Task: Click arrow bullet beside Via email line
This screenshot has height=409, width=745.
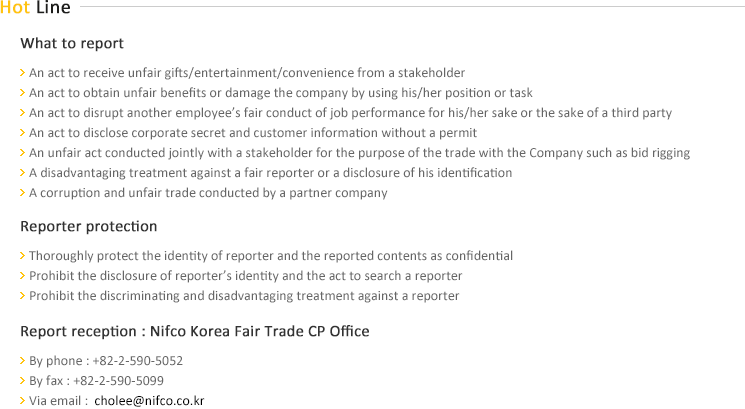Action: click(22, 400)
